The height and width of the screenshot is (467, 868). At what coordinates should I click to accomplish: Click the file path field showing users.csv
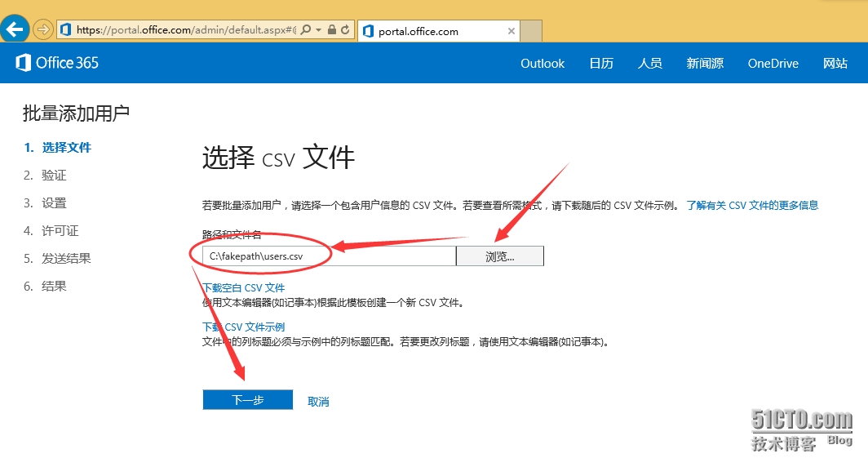pos(329,256)
